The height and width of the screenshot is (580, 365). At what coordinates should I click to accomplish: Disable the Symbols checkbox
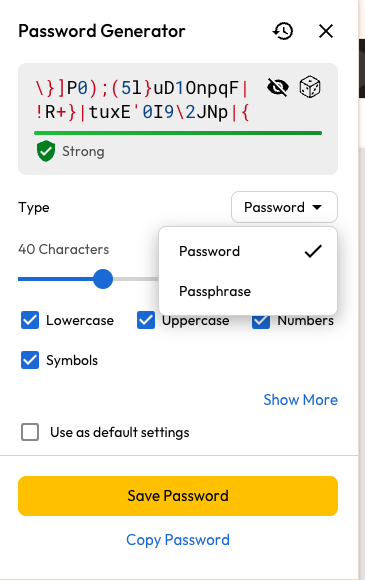(x=30, y=360)
